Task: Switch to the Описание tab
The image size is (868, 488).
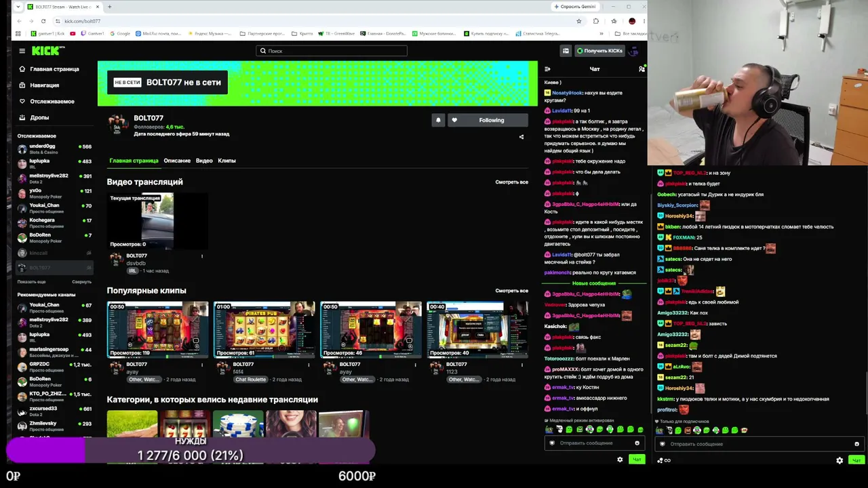Action: [177, 161]
